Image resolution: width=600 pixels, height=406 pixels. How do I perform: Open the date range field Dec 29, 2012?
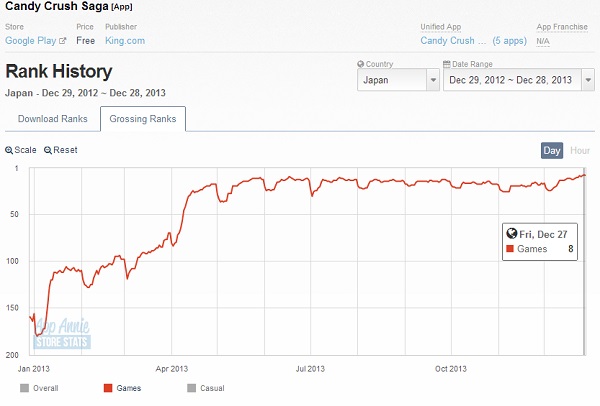point(518,80)
